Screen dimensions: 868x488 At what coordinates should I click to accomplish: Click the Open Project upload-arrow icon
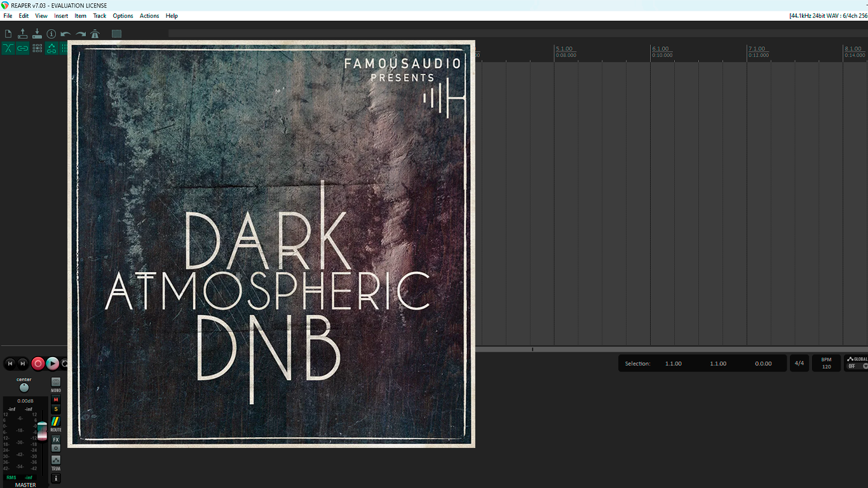[x=22, y=34]
